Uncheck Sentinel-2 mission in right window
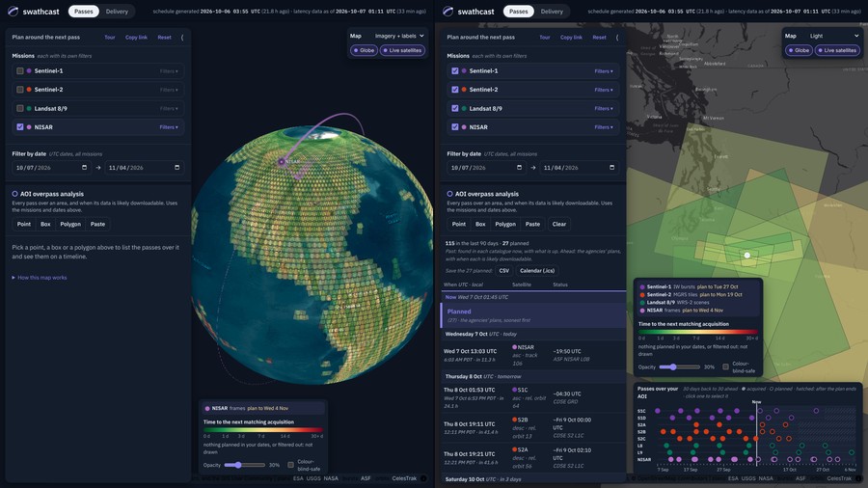The height and width of the screenshot is (488, 868). tap(455, 90)
